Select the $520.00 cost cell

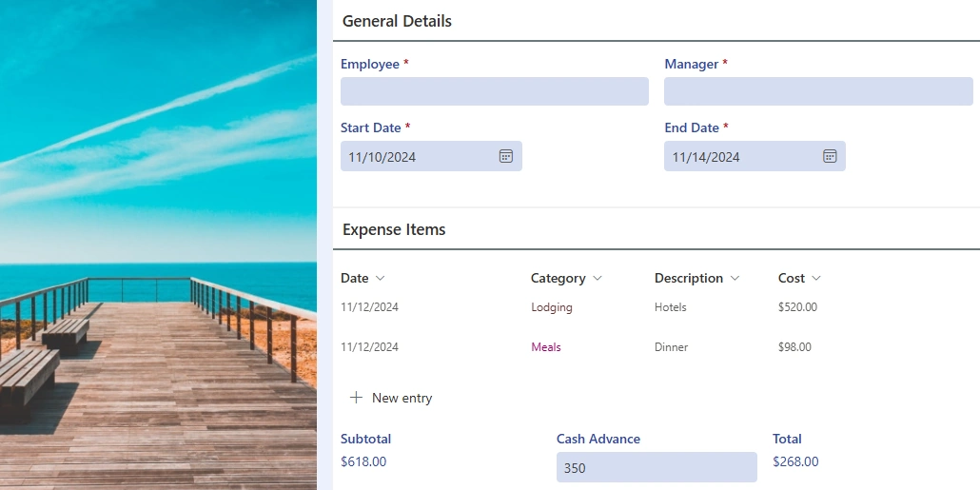pyautogui.click(x=797, y=307)
